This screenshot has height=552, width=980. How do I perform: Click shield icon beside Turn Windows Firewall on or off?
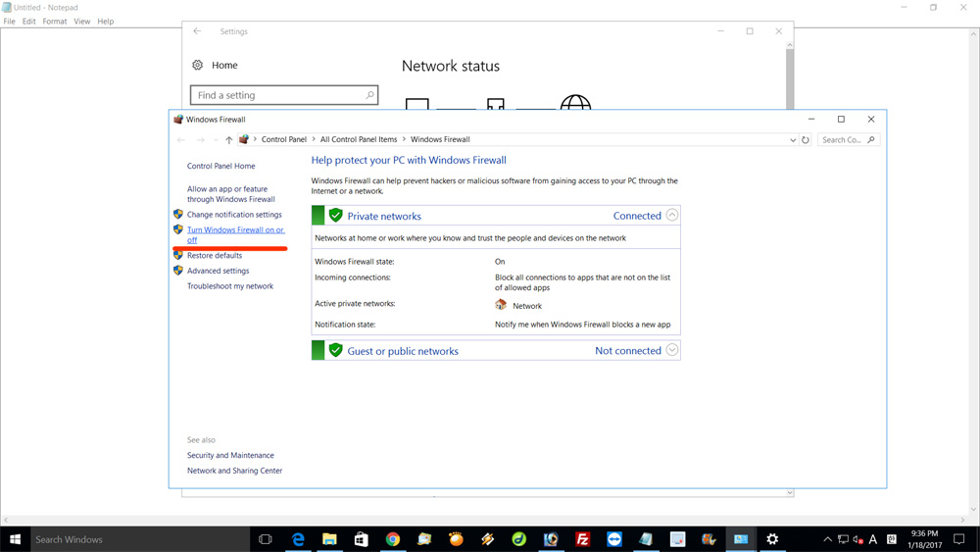point(178,229)
